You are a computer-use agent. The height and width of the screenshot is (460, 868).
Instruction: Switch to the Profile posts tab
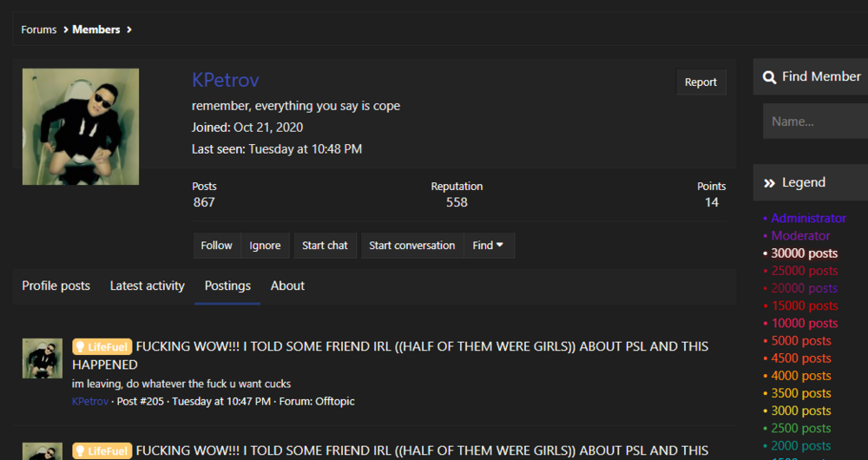(56, 286)
